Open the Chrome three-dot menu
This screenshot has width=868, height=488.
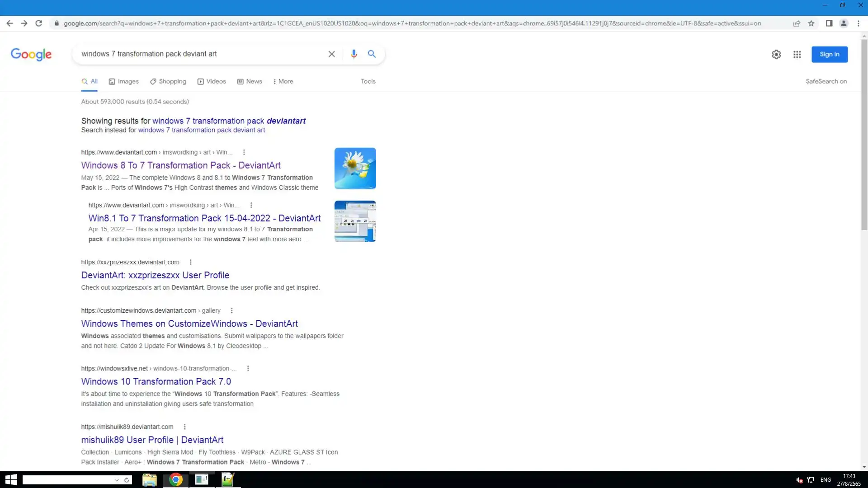[x=859, y=23]
